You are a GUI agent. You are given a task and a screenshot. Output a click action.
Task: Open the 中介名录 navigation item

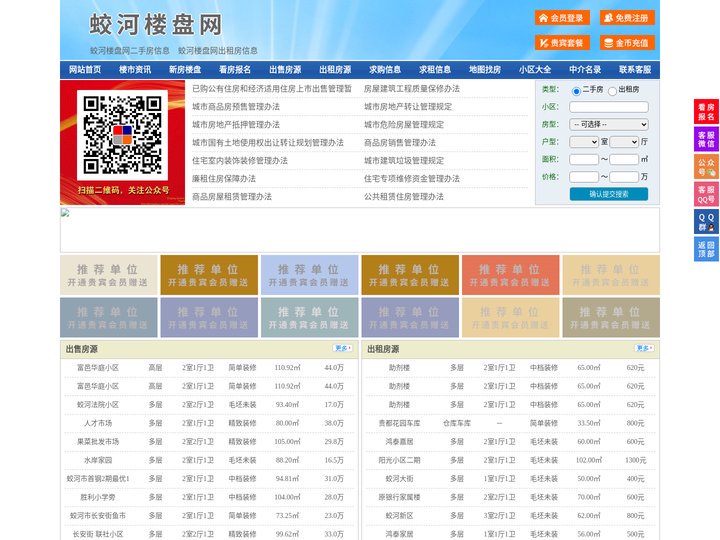pos(585,70)
